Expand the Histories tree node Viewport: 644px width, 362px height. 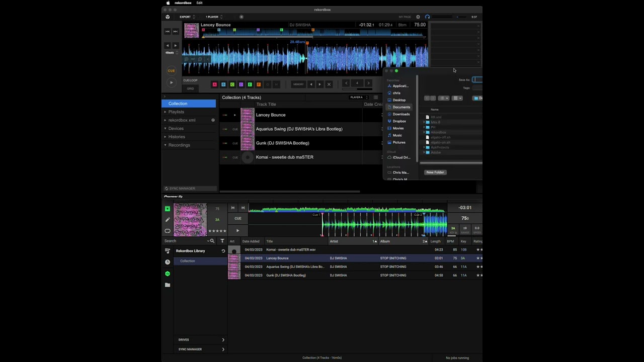(x=165, y=137)
